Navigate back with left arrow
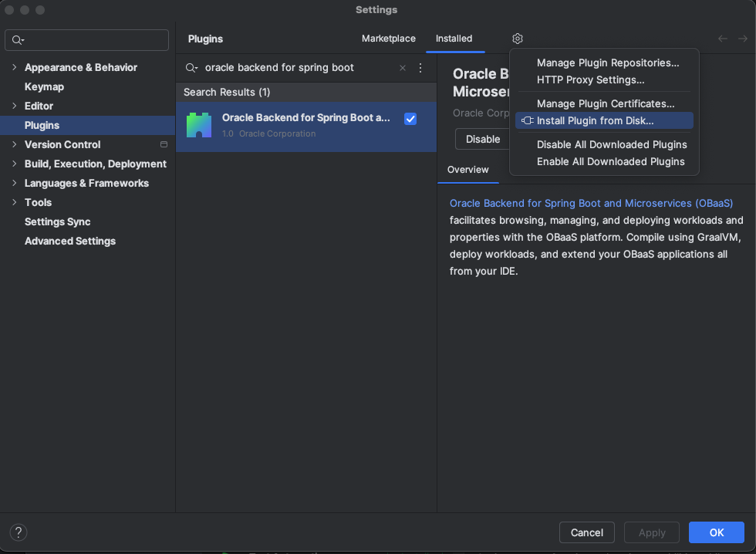Viewport: 756px width, 554px height. [723, 39]
